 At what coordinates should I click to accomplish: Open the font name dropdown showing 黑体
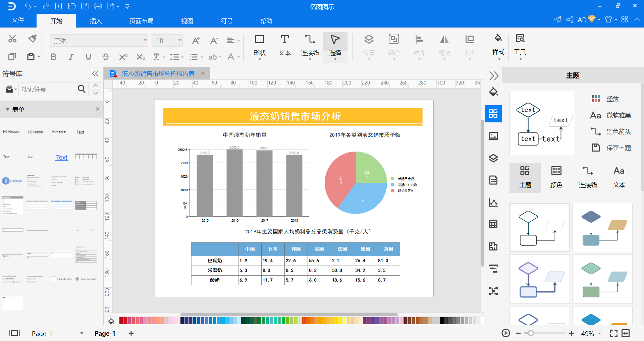(99, 41)
